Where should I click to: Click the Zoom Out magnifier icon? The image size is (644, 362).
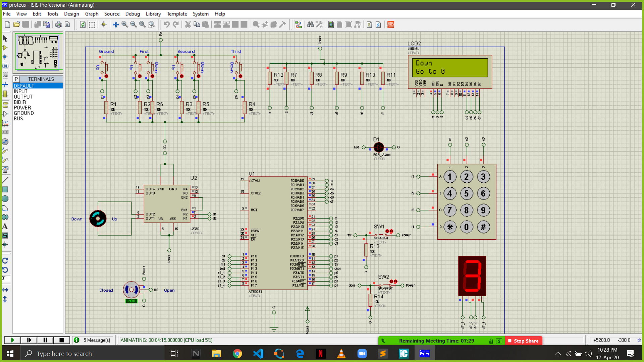pyautogui.click(x=133, y=24)
